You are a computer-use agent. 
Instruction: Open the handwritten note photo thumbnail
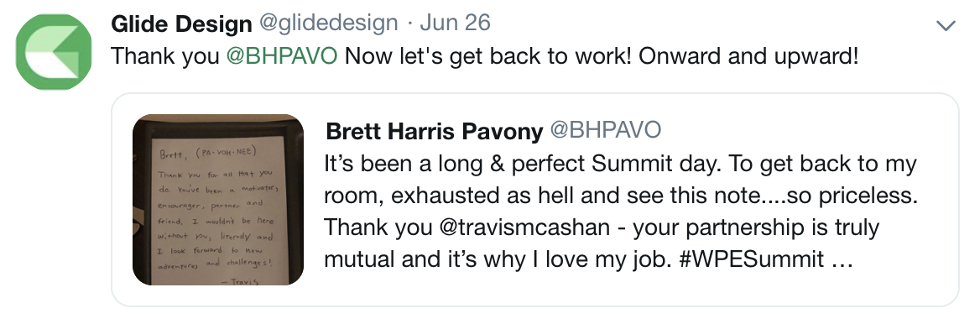pos(218,200)
